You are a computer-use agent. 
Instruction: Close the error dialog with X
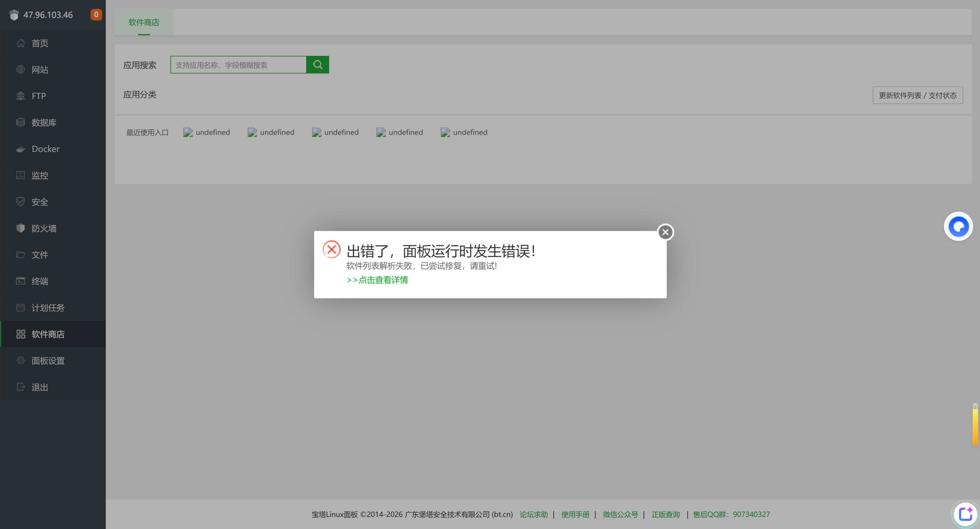(x=665, y=232)
